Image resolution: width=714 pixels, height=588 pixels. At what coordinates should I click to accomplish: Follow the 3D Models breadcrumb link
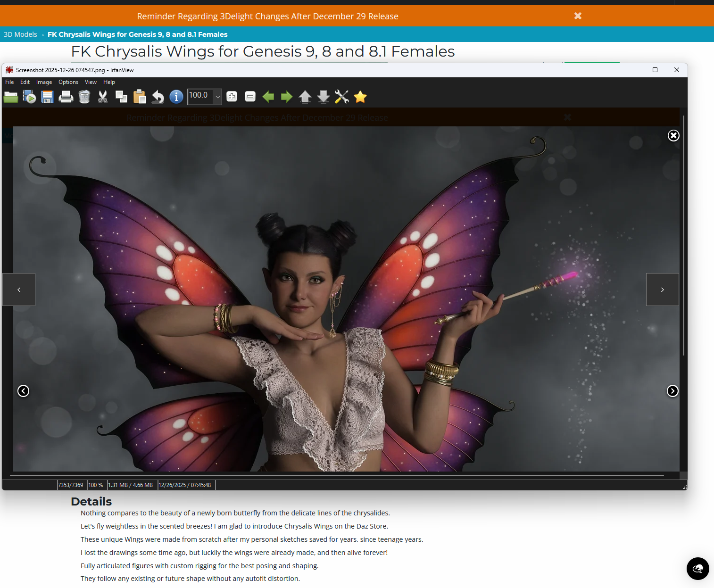point(20,34)
